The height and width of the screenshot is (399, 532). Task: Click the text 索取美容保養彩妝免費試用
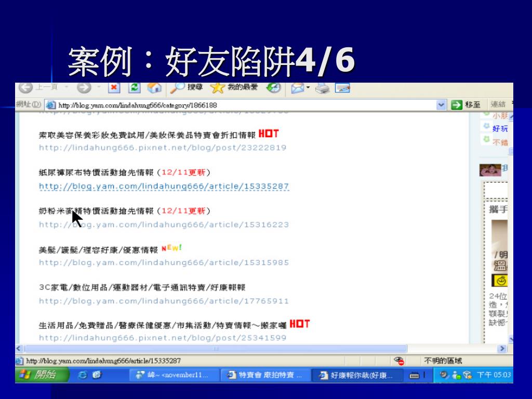[91, 135]
